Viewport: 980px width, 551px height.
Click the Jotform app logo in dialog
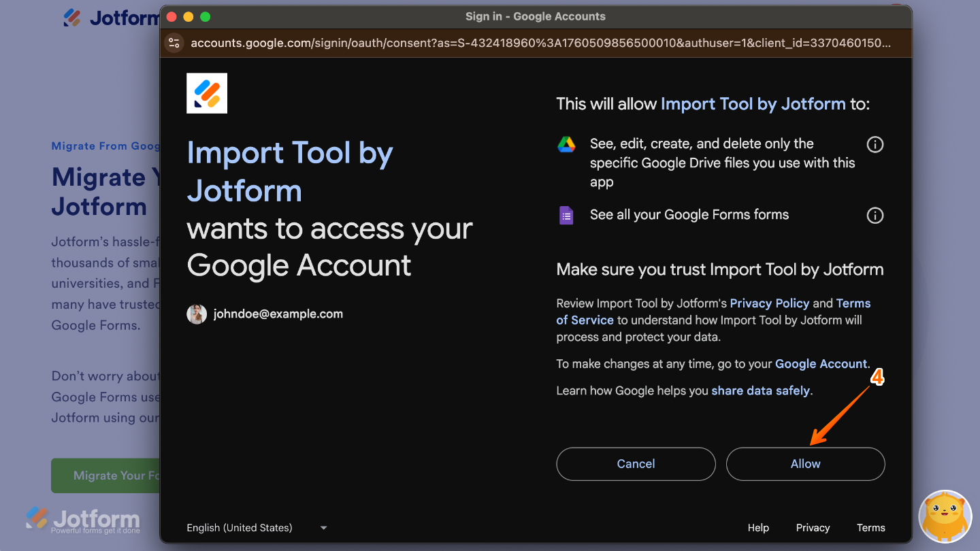207,93
